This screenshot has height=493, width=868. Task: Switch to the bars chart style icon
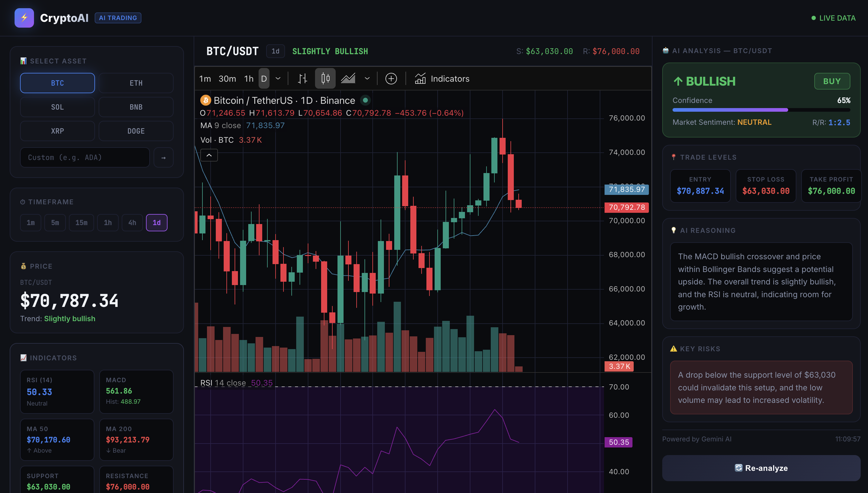click(302, 78)
